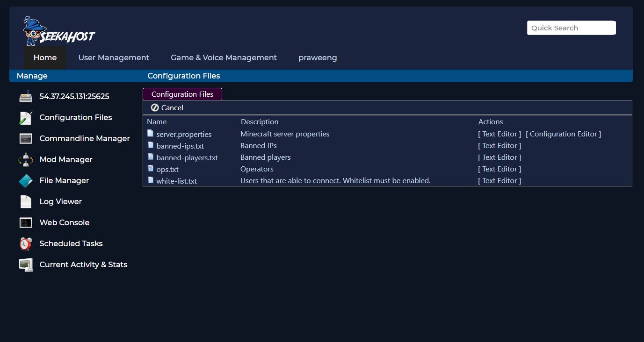Click the Mod Manager icon
This screenshot has width=644, height=342.
pos(26,160)
